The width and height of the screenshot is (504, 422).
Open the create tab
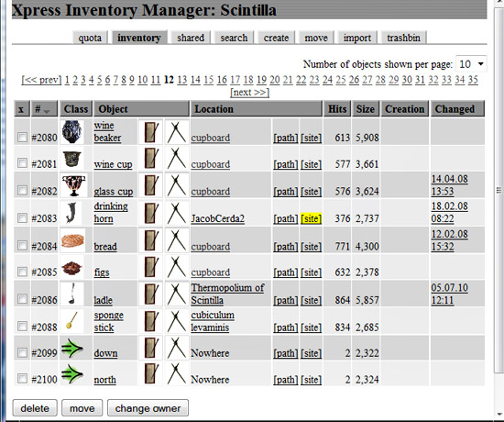pyautogui.click(x=276, y=38)
